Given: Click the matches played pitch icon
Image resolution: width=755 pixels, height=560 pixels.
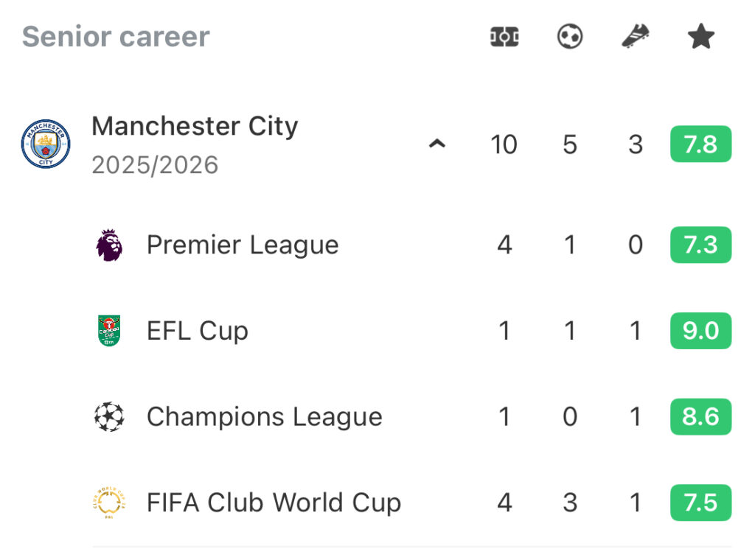Looking at the screenshot, I should tap(504, 37).
